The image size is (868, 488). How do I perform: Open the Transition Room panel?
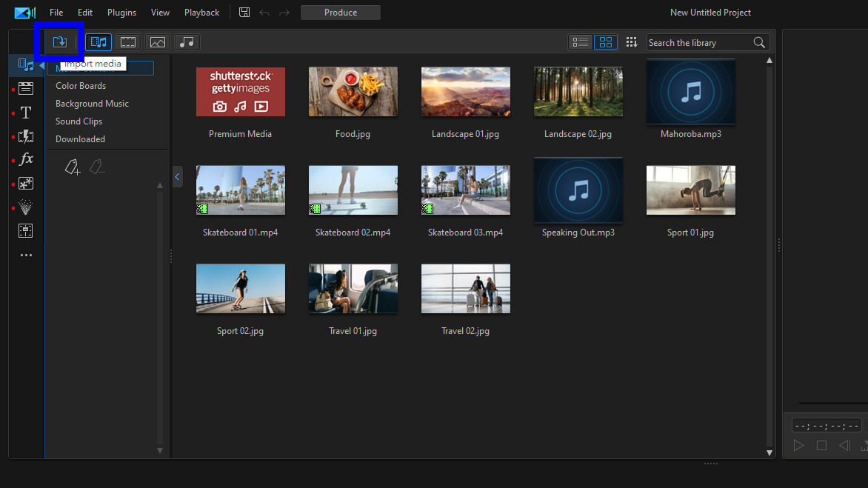(x=25, y=136)
